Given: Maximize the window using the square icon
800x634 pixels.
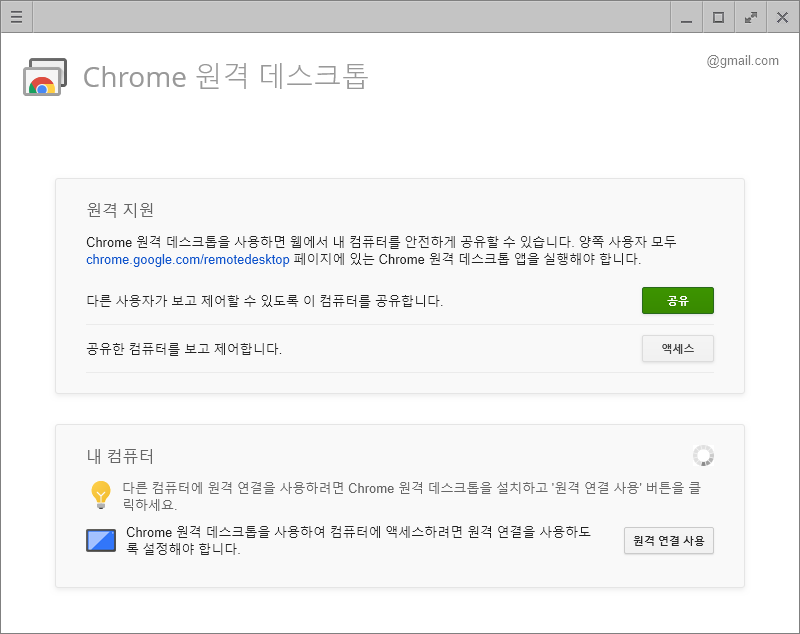Looking at the screenshot, I should (718, 17).
